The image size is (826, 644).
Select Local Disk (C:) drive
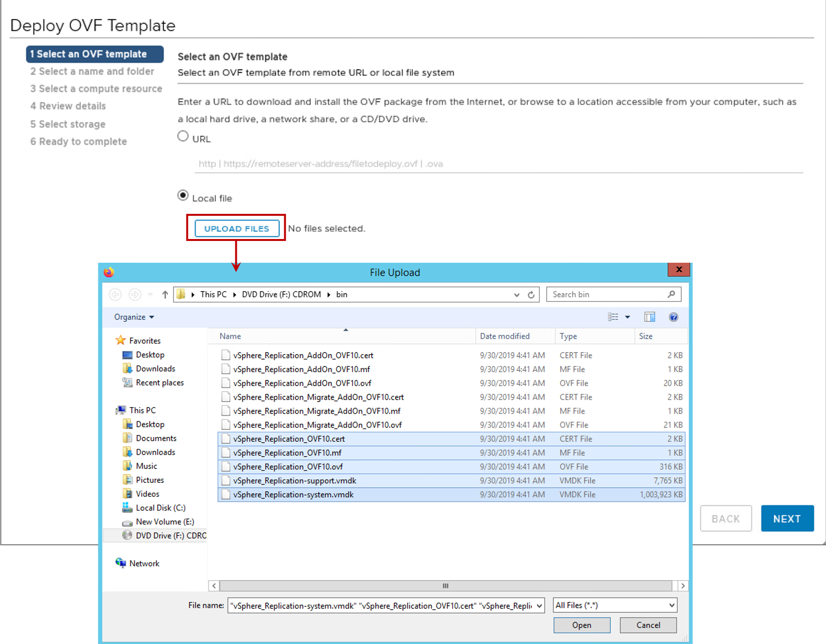click(x=154, y=508)
